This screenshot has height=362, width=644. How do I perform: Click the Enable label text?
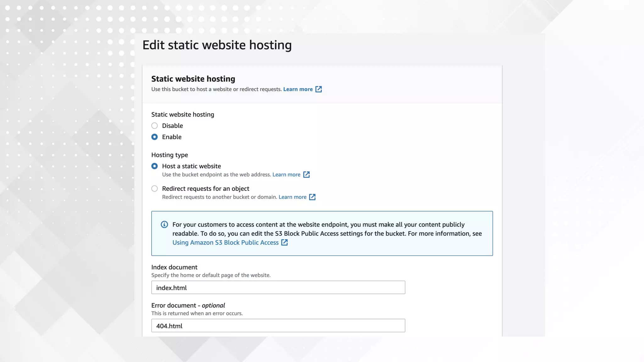pyautogui.click(x=172, y=137)
